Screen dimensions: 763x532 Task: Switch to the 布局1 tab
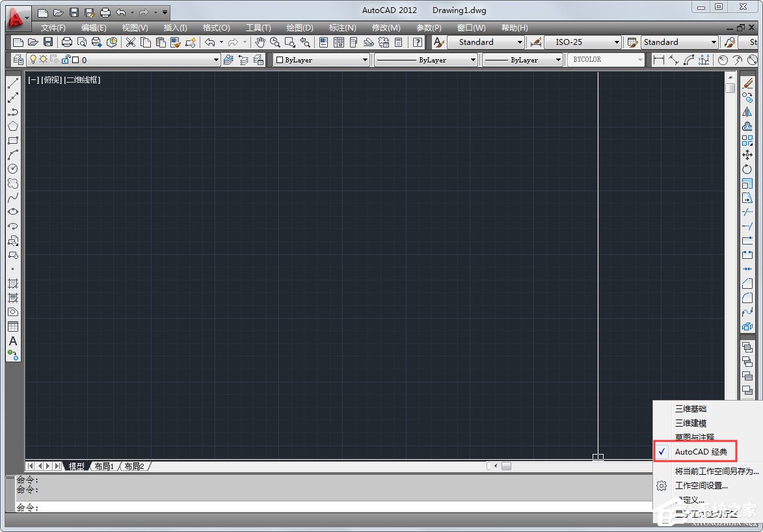pyautogui.click(x=103, y=466)
